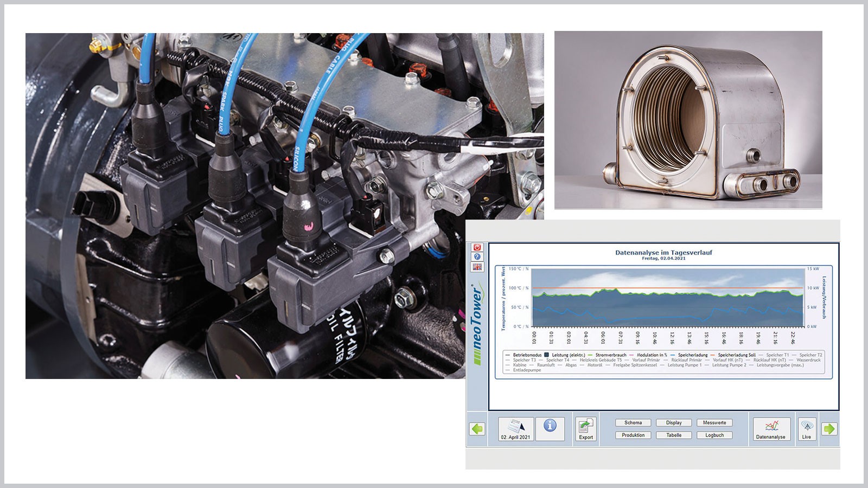Switch to the Messwerte view
The width and height of the screenshot is (868, 488).
(x=714, y=423)
